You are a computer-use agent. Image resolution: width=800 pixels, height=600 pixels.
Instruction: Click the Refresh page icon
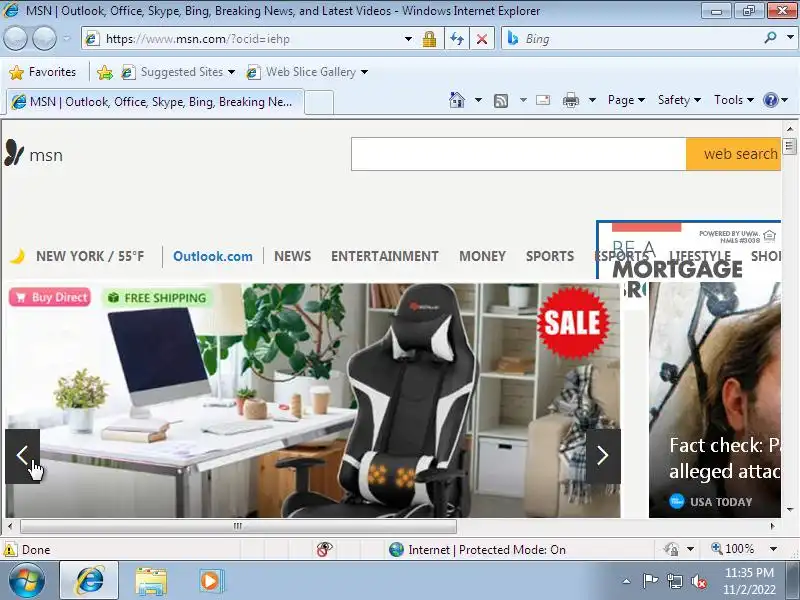[x=457, y=39]
